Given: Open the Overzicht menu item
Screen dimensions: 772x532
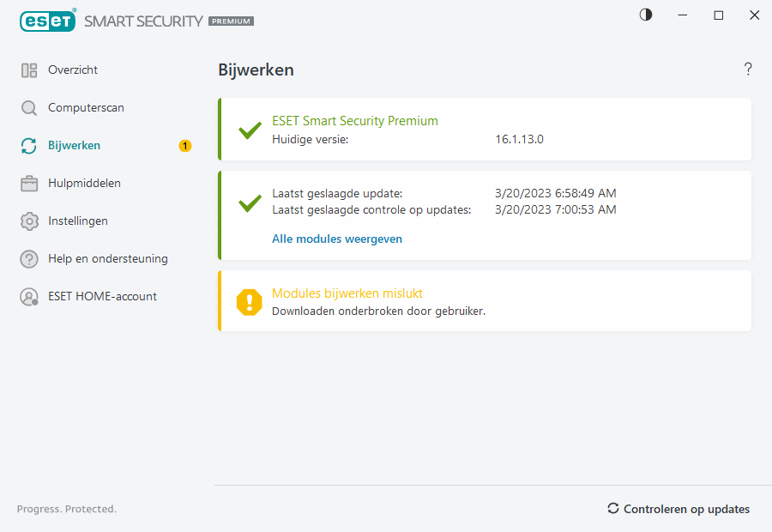Looking at the screenshot, I should [x=73, y=70].
